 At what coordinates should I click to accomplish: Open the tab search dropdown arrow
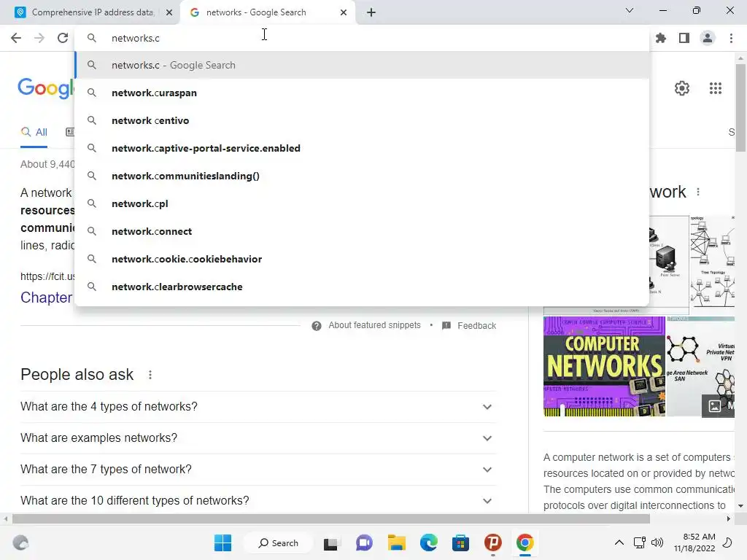pos(630,10)
